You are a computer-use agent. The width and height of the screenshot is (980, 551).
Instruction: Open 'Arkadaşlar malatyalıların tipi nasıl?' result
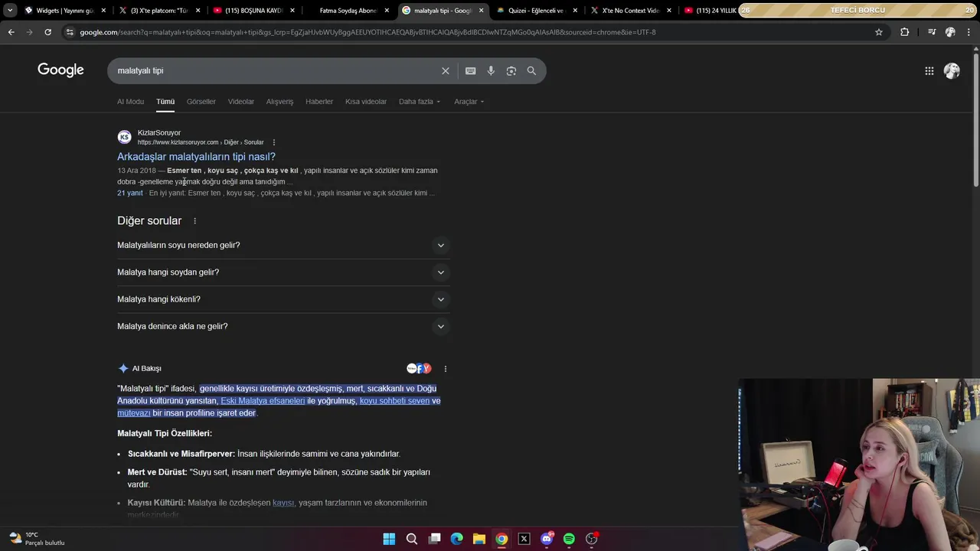pos(196,157)
